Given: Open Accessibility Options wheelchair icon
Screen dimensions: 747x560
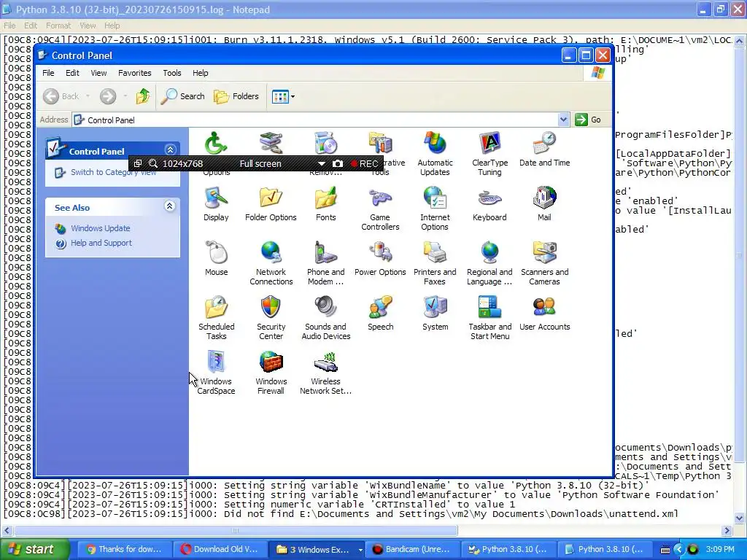Looking at the screenshot, I should tap(216, 143).
